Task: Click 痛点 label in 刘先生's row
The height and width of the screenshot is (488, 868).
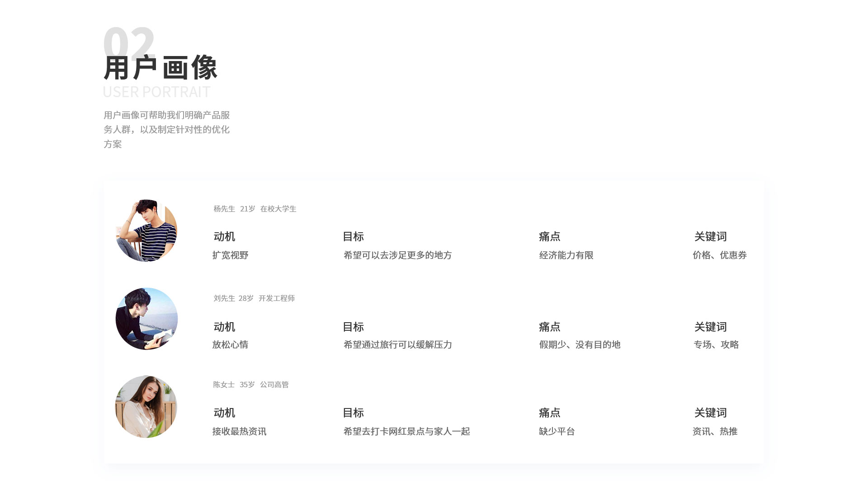Action: [550, 327]
